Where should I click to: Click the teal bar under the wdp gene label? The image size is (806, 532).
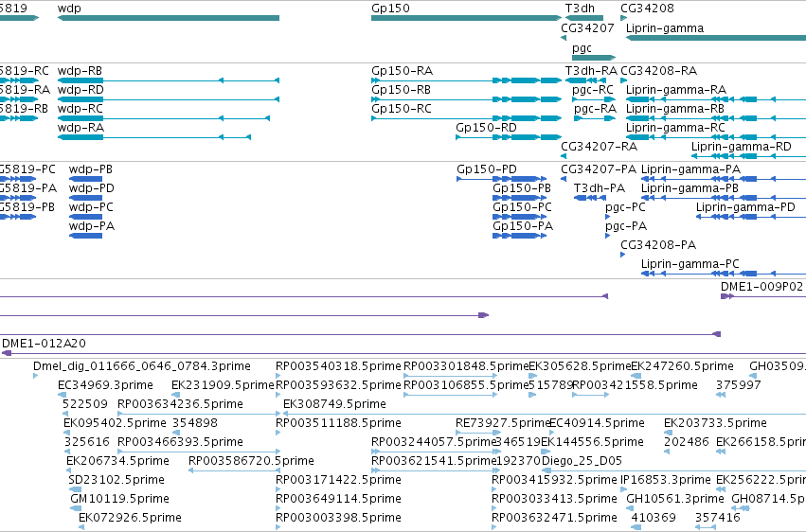click(x=169, y=18)
